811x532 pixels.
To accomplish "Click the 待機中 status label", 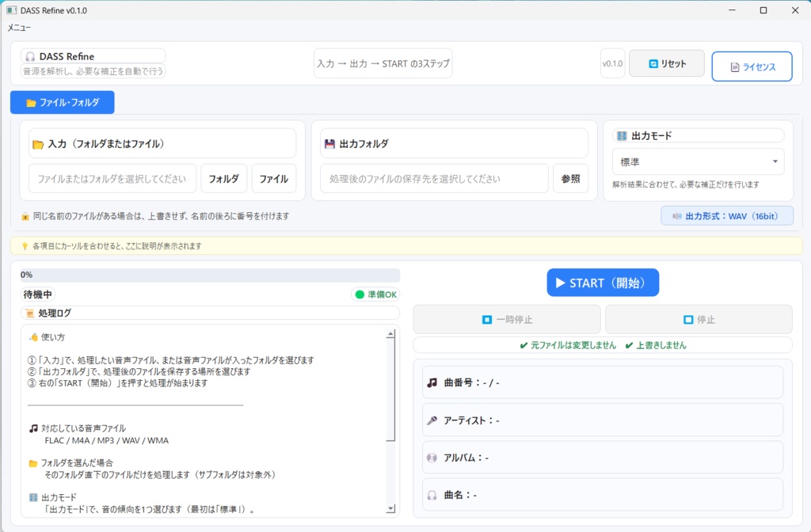I will pyautogui.click(x=38, y=294).
